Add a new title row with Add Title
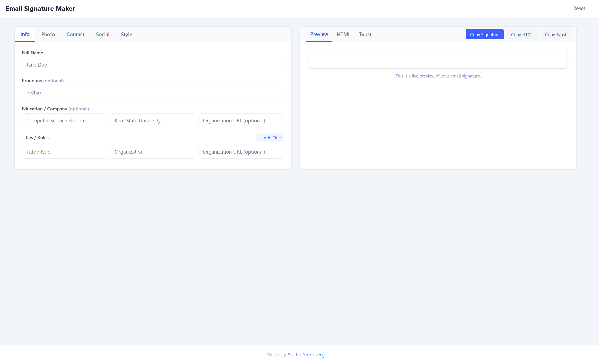The image size is (599, 364). [270, 137]
